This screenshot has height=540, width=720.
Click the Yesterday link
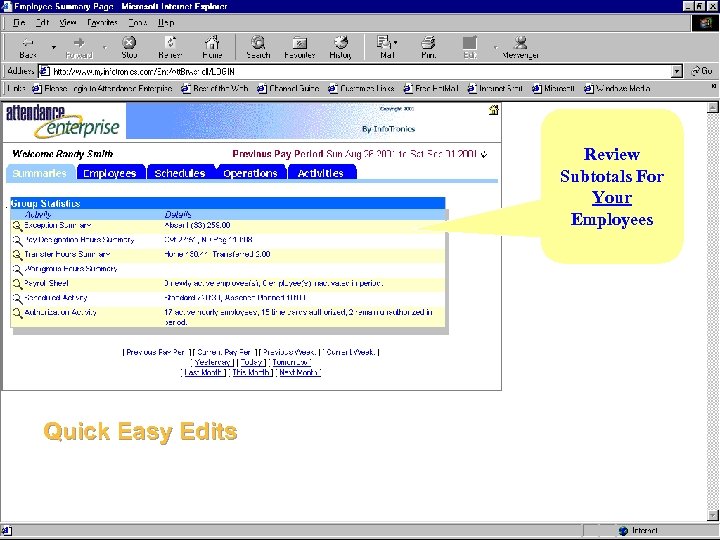213,363
